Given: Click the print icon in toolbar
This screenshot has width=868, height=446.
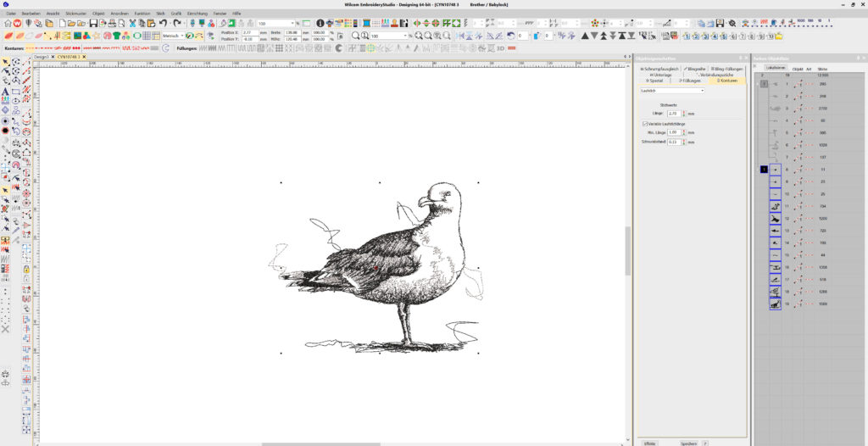Looking at the screenshot, I should (113, 23).
